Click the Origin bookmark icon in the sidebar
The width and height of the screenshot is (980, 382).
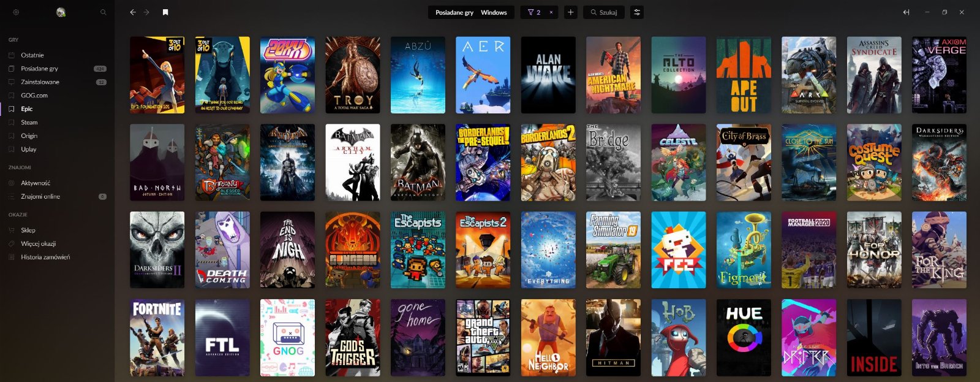[12, 136]
